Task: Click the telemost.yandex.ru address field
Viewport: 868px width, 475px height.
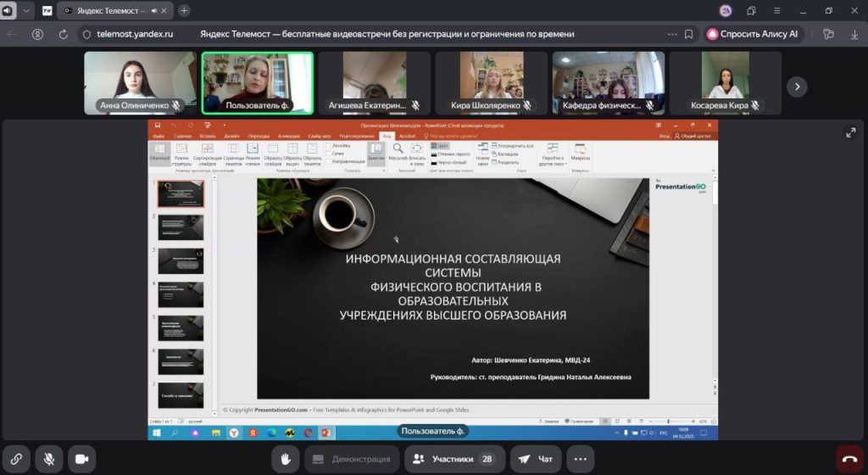Action: [135, 34]
